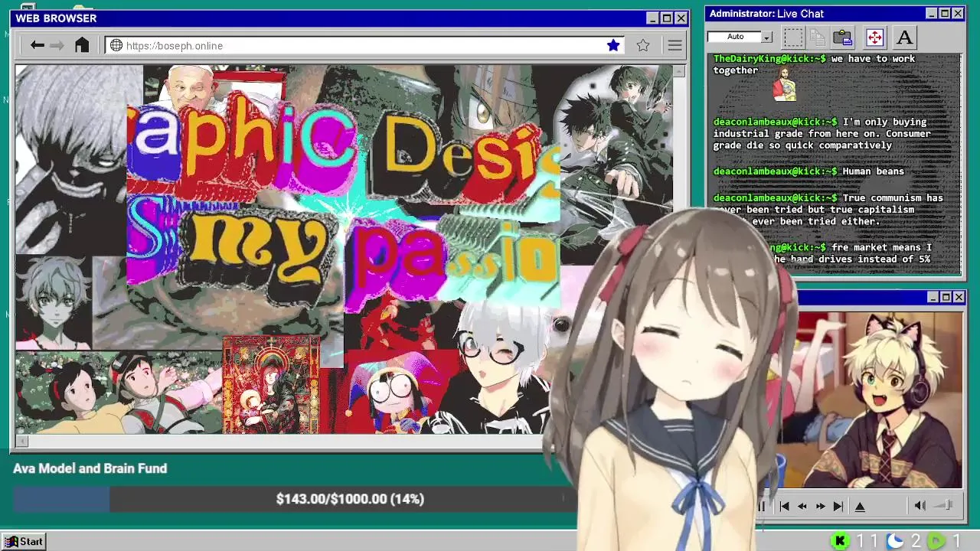Mute the media player speaker icon
Screen dimensions: 980x551
[920, 505]
